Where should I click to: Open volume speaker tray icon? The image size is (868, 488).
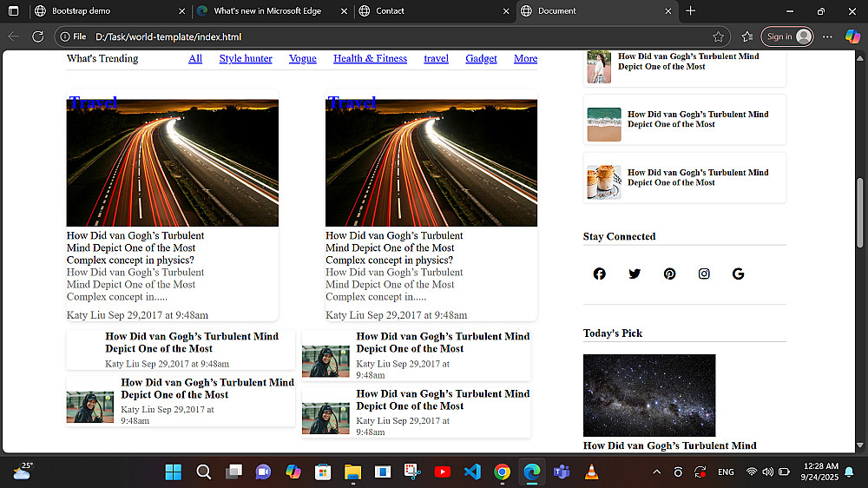pyautogui.click(x=767, y=472)
